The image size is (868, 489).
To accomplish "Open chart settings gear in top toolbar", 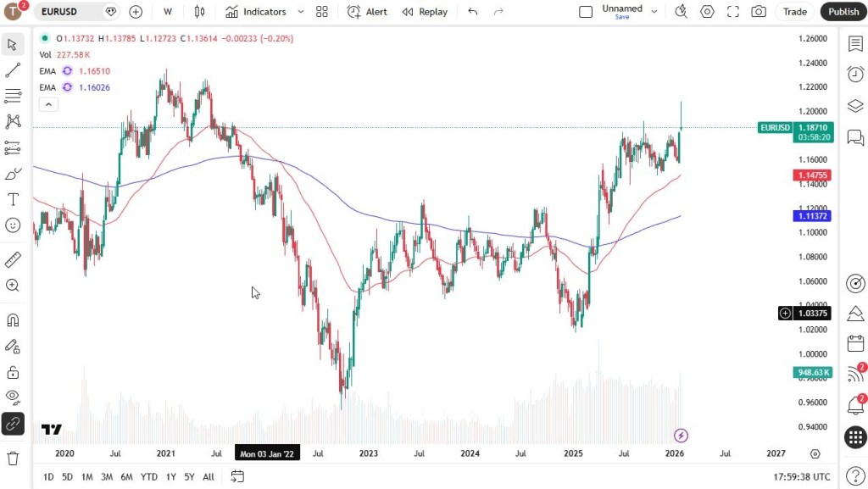I will pyautogui.click(x=707, y=12).
